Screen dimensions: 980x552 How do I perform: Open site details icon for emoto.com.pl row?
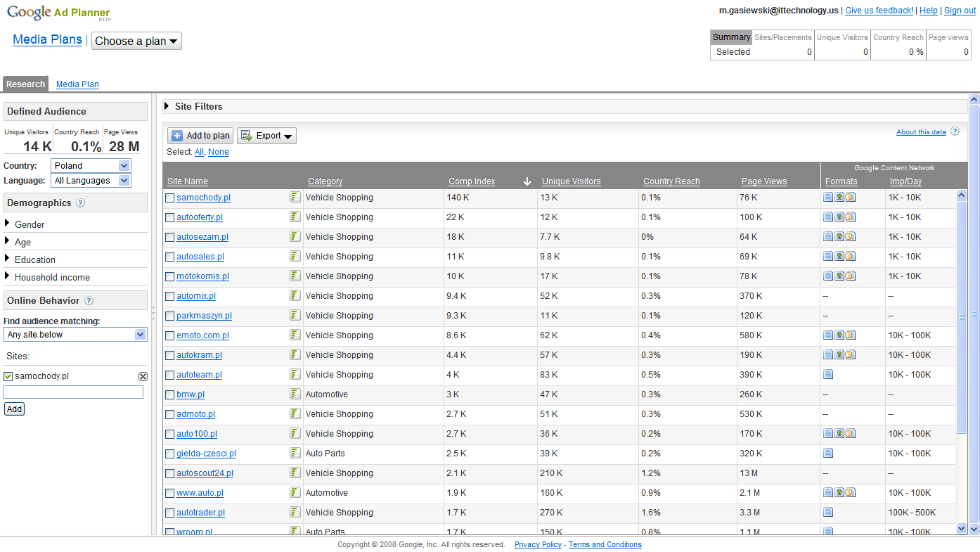pos(295,335)
